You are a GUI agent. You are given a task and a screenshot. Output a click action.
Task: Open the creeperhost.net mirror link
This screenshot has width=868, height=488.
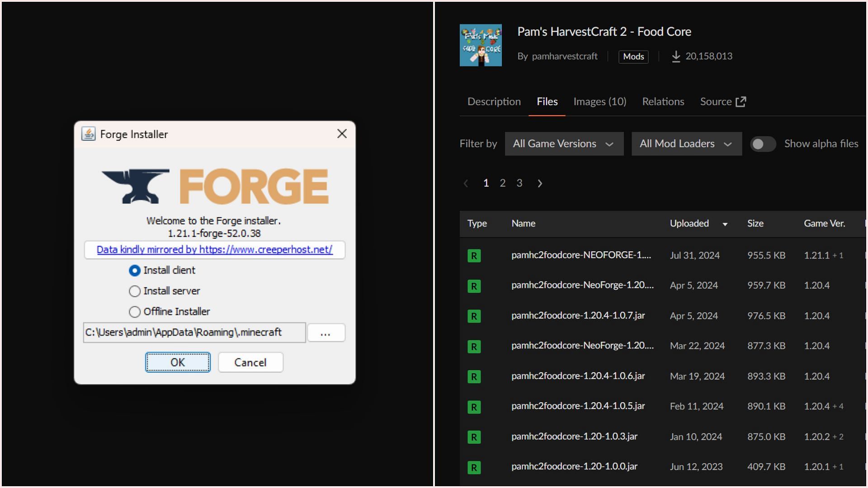pyautogui.click(x=215, y=250)
